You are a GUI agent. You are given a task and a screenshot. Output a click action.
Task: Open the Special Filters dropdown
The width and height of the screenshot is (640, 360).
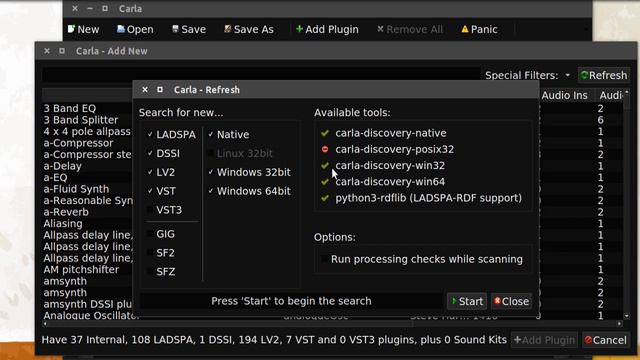click(527, 75)
